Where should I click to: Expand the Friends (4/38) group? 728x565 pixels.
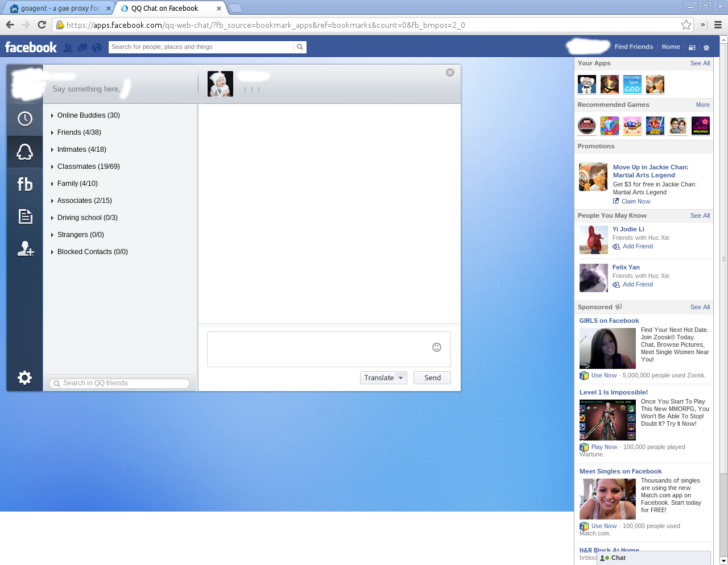pos(76,132)
